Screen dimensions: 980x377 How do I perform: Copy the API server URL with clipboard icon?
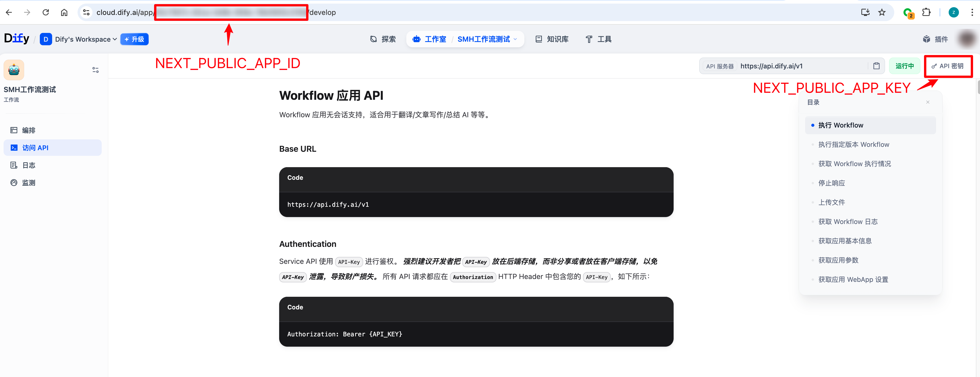pyautogui.click(x=876, y=66)
